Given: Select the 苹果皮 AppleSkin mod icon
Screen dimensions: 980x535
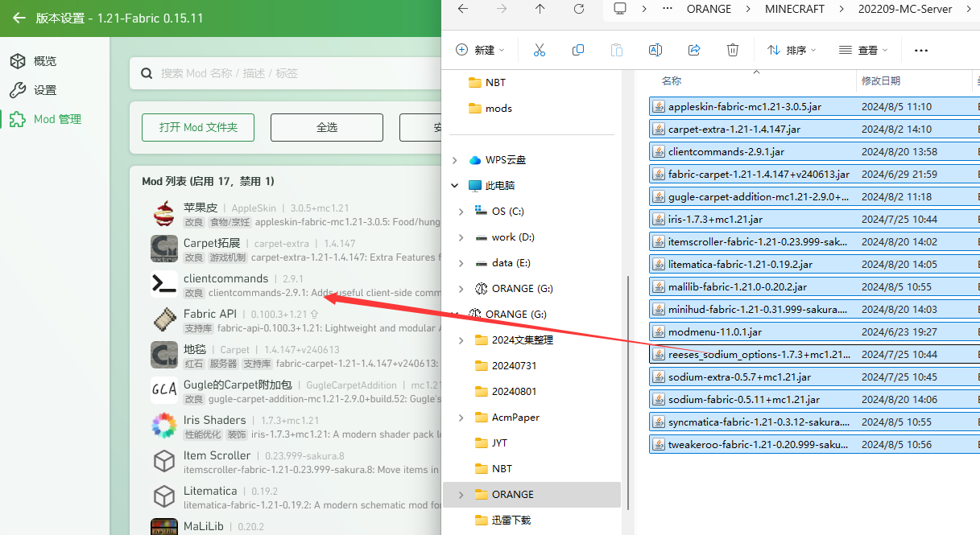Looking at the screenshot, I should (x=164, y=214).
